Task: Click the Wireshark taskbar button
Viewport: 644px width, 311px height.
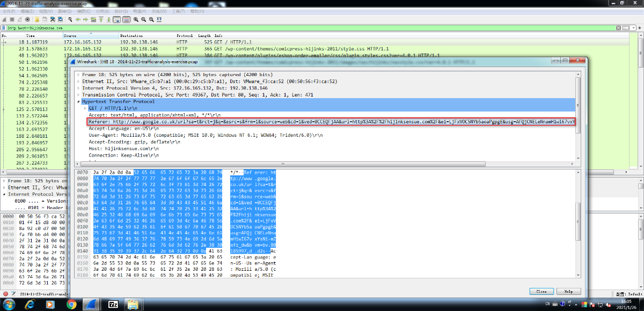Action: [x=92, y=304]
